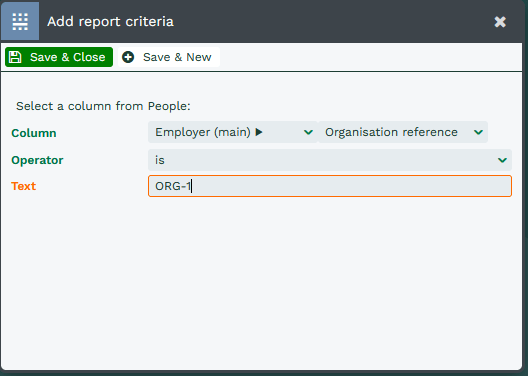Open the Operator dropdown showing "is"

click(330, 160)
